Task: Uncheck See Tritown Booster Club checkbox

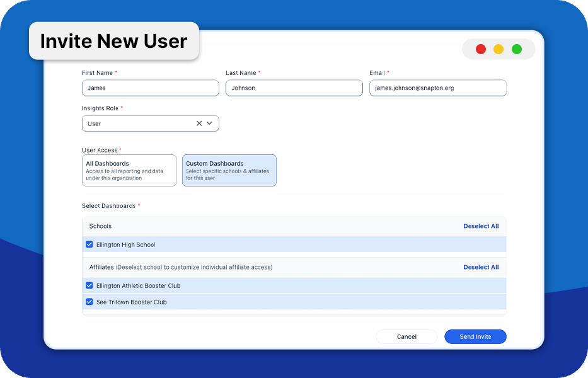Action: pyautogui.click(x=89, y=302)
